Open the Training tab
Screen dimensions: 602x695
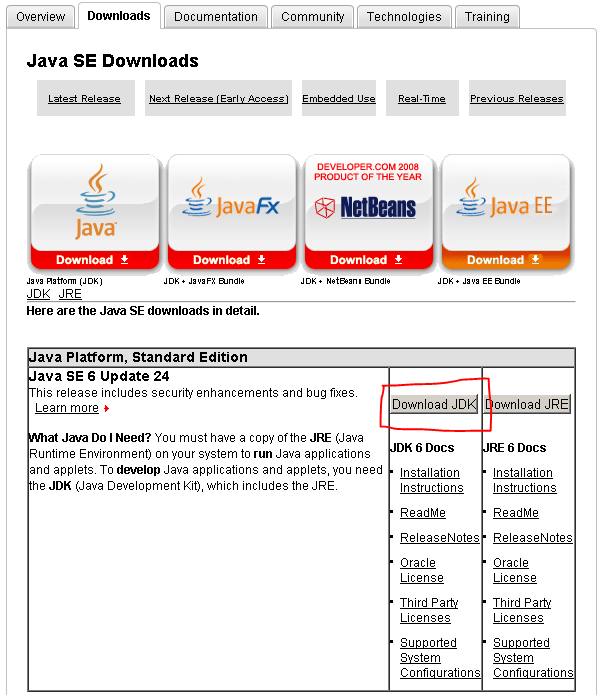[487, 17]
